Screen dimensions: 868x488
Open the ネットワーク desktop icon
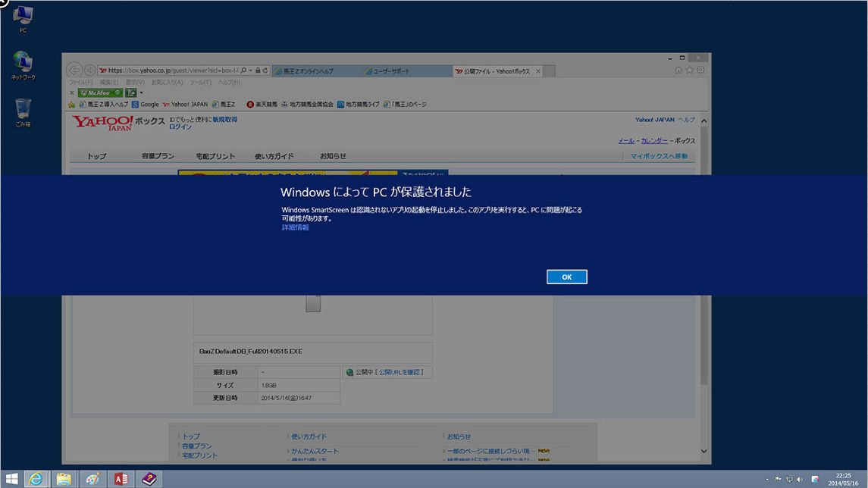(x=23, y=65)
